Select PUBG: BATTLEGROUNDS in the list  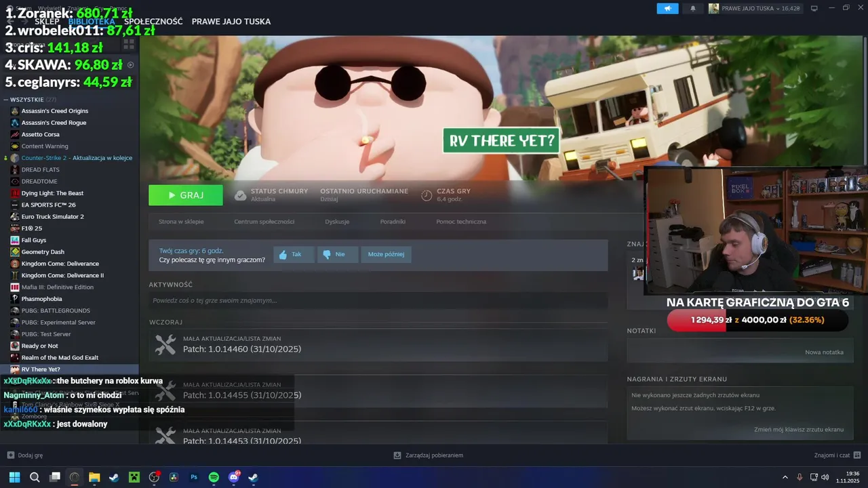pyautogui.click(x=56, y=310)
